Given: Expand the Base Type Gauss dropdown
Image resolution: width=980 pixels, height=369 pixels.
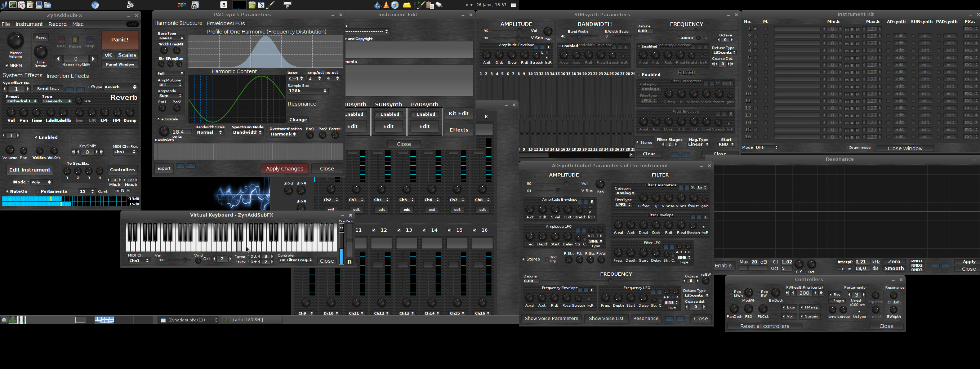Looking at the screenshot, I should [171, 38].
